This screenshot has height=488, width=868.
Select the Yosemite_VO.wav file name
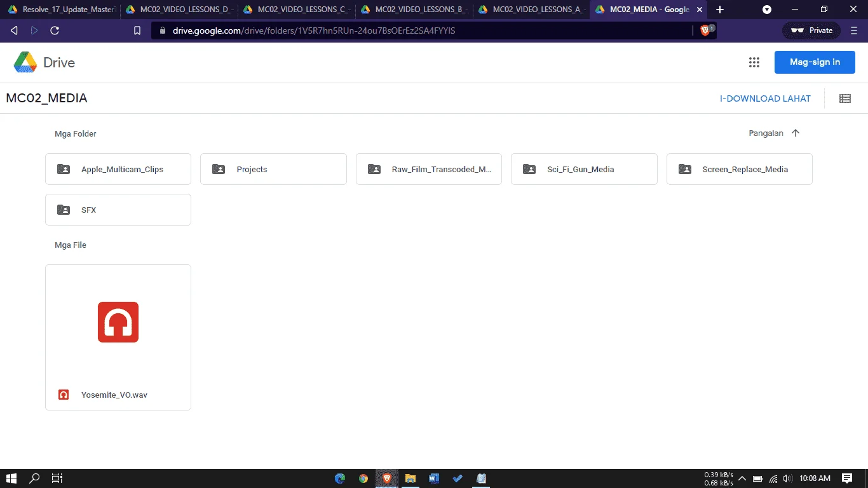coord(114,395)
